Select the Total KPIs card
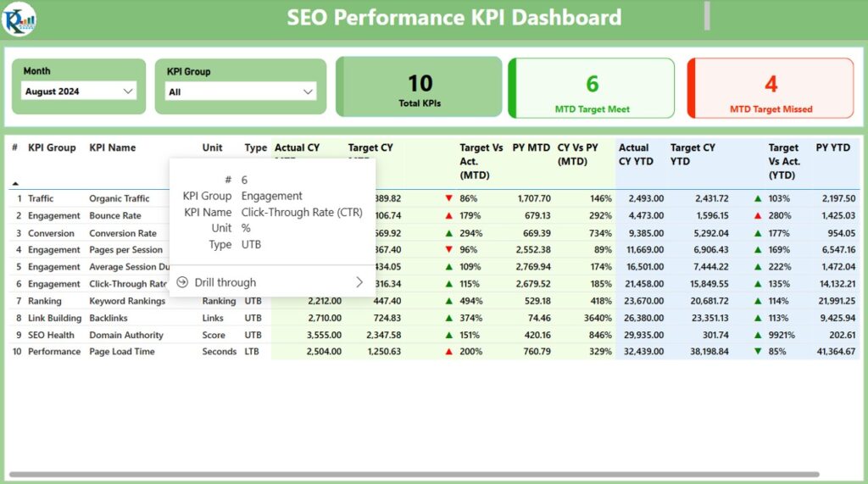 pos(419,87)
